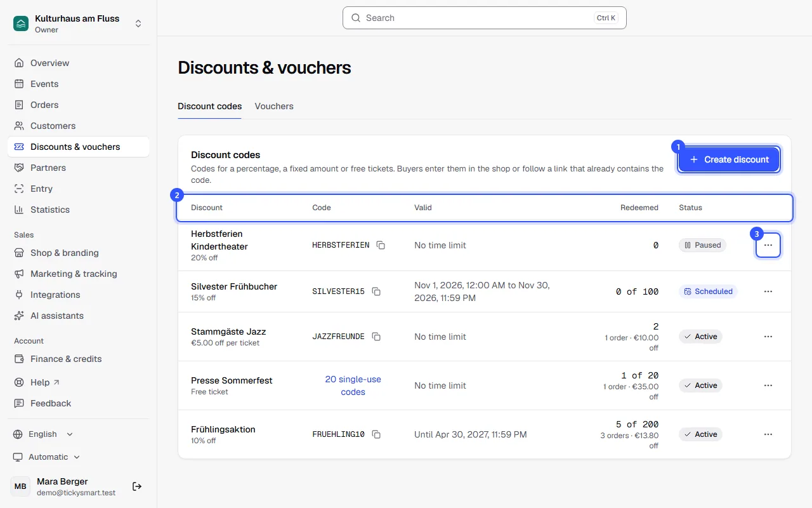Open actions menu for Frühlingsaktion
This screenshot has height=508, width=812.
768,434
